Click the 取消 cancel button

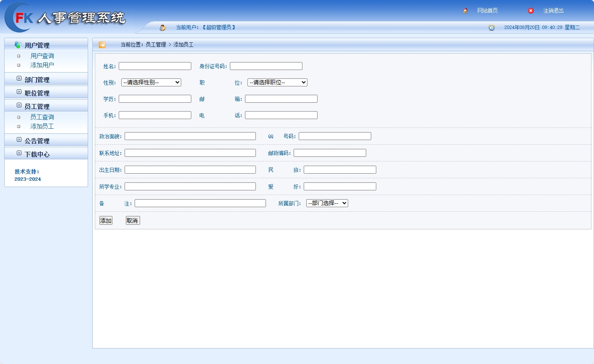[x=133, y=221]
